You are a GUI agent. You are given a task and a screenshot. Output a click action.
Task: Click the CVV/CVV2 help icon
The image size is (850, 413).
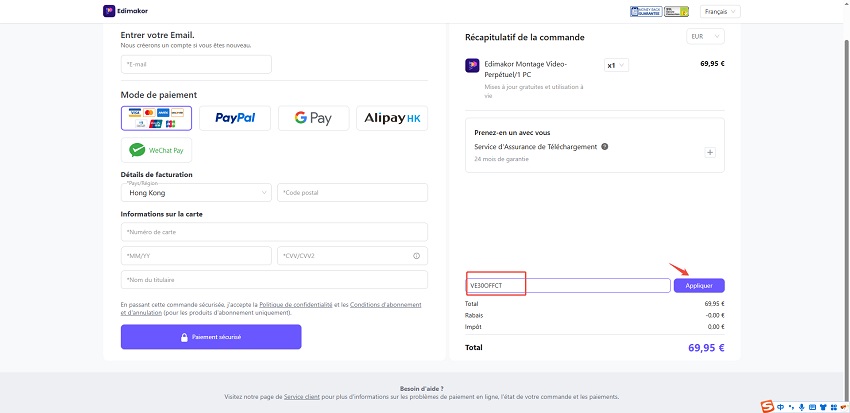click(x=416, y=255)
